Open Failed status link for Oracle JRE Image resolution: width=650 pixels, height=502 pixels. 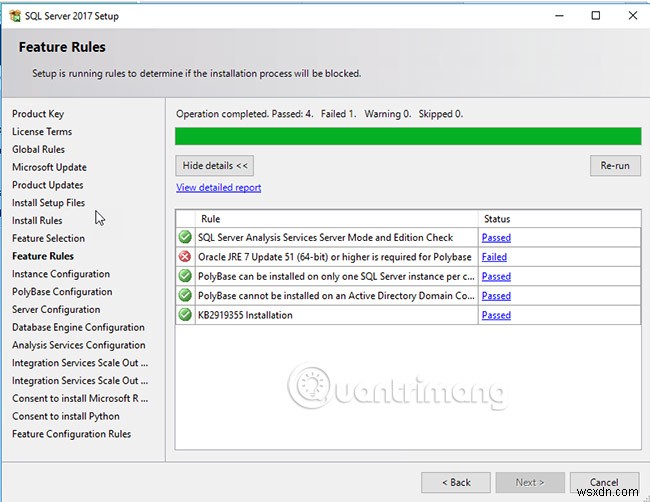(x=494, y=257)
